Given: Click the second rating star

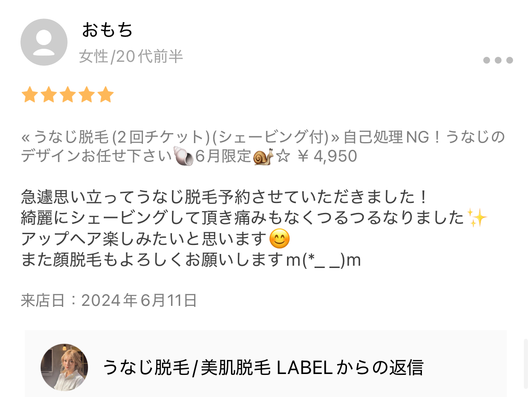Looking at the screenshot, I should (49, 94).
